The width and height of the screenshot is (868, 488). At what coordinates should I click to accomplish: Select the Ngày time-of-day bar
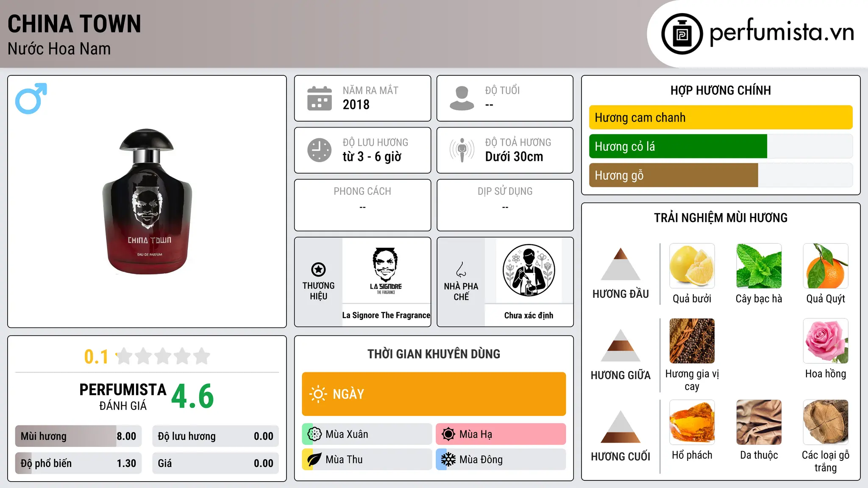[x=434, y=394]
